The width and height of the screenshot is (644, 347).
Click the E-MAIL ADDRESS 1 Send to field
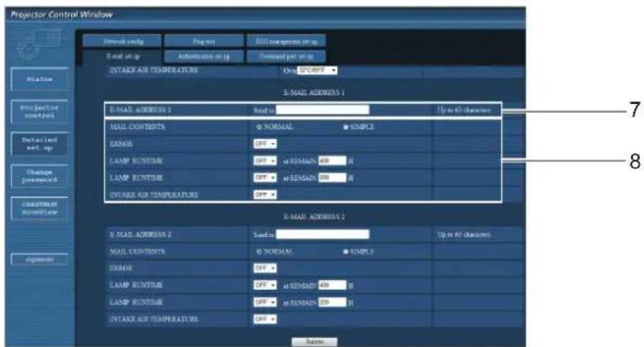(x=322, y=110)
